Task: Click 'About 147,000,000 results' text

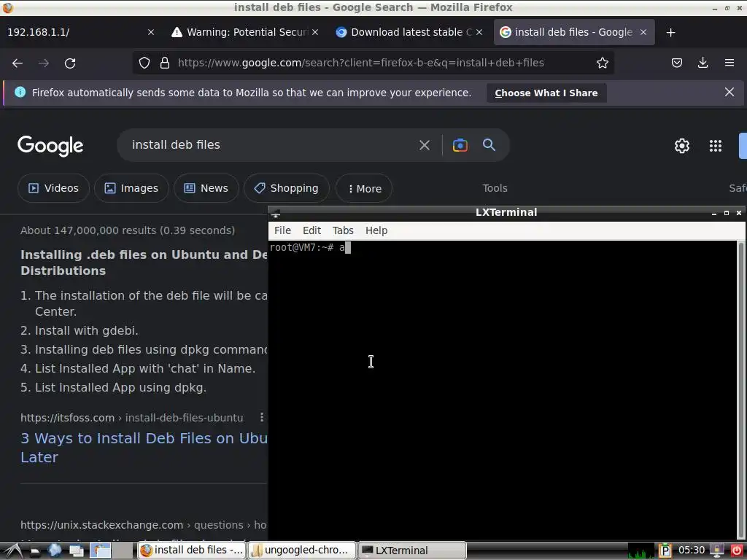Action: 128,230
